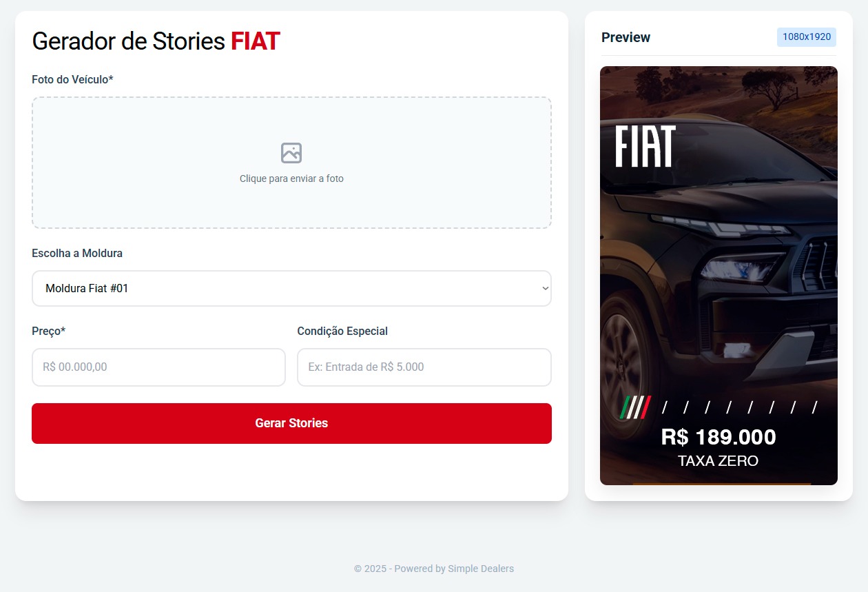The image size is (868, 592).
Task: Click the TAXA ZERO text in preview
Action: pos(718,461)
